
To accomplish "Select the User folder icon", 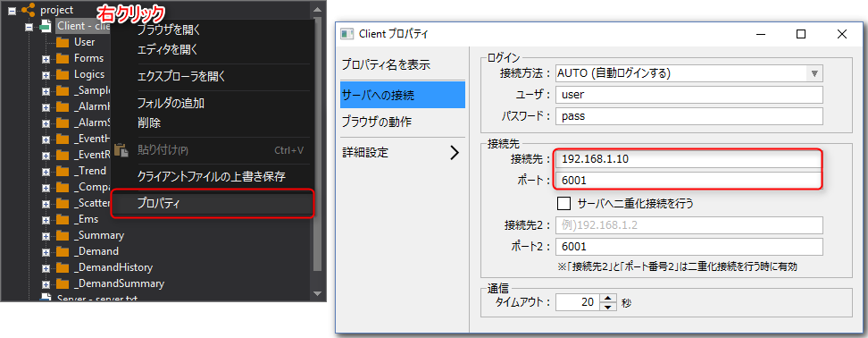I will point(63,42).
